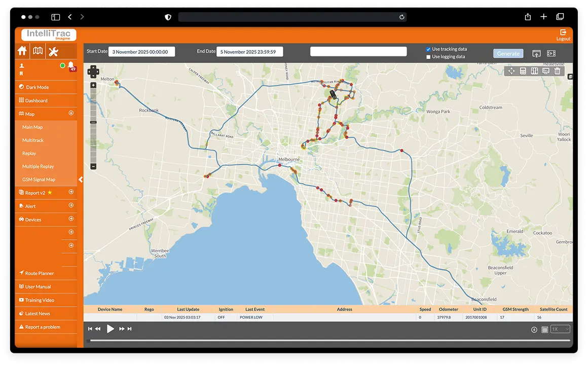Uncheck Use tracking data checkbox
Screen dimensions: 588x366
coord(428,49)
